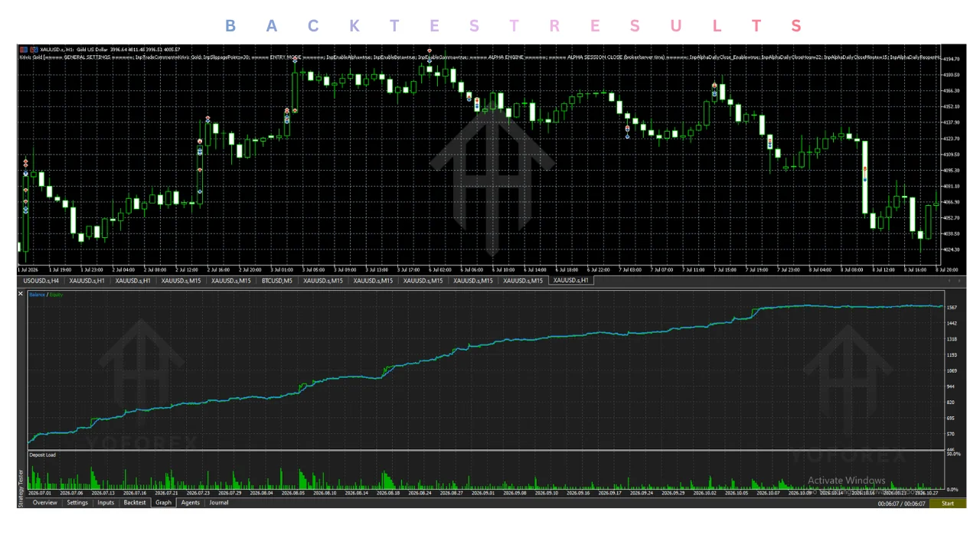Click the 50.0% deposit load axis label
The width and height of the screenshot is (980, 551).
954,455
